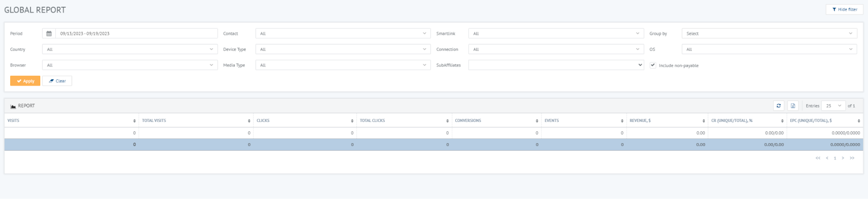The height and width of the screenshot is (199, 868).
Task: Apply the selected filters
Action: pyautogui.click(x=25, y=81)
